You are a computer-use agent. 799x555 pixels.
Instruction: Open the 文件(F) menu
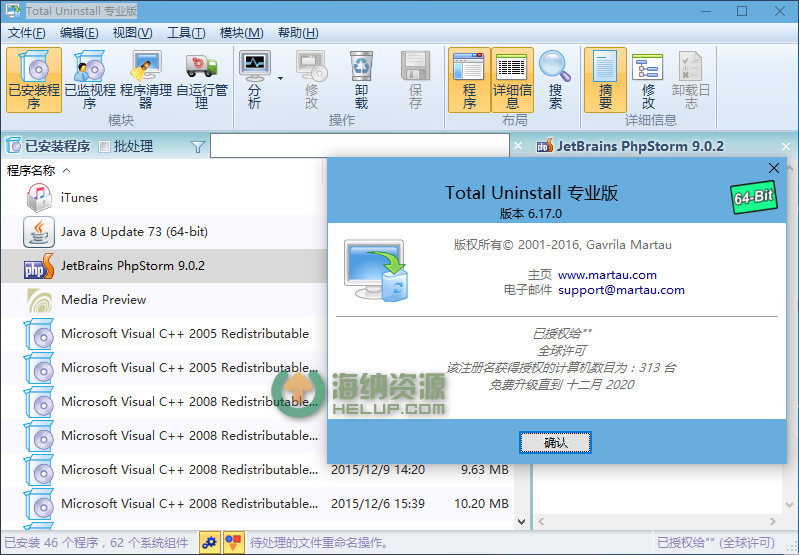click(x=26, y=33)
